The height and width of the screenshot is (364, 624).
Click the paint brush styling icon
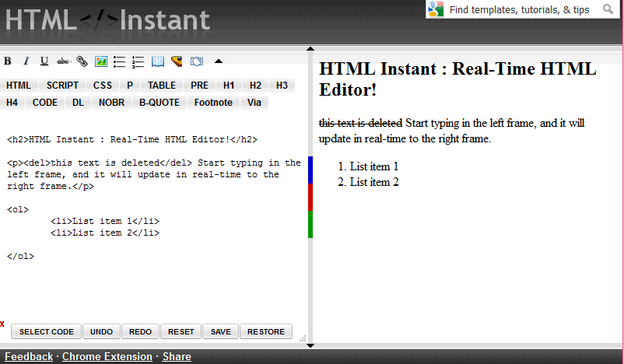click(x=177, y=61)
